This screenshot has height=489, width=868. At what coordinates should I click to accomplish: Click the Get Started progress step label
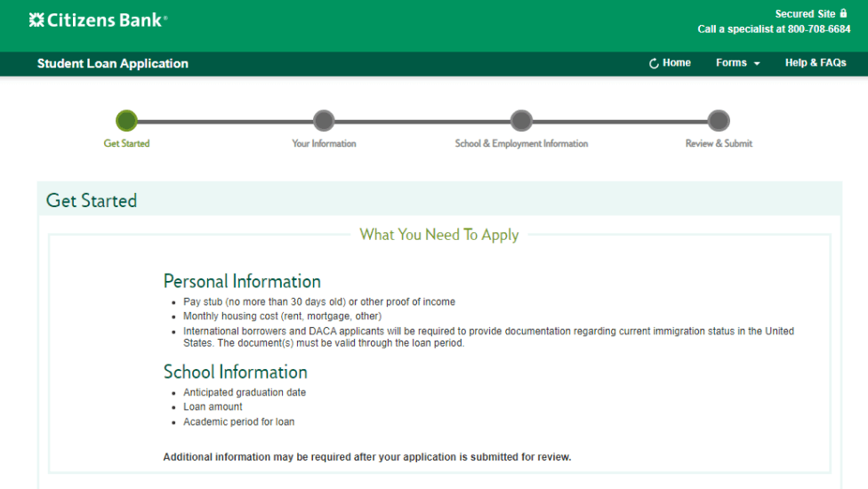[126, 143]
